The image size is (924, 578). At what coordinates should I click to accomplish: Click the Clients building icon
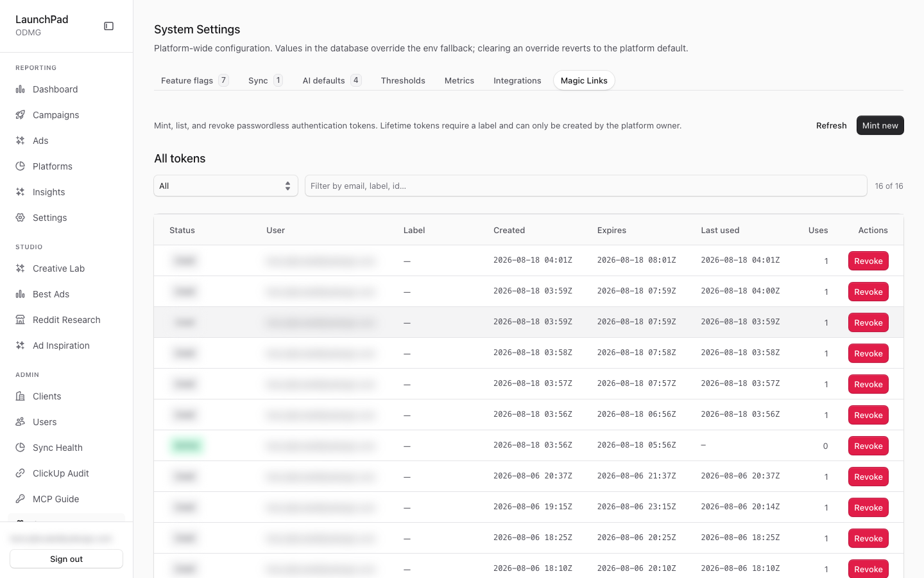21,396
